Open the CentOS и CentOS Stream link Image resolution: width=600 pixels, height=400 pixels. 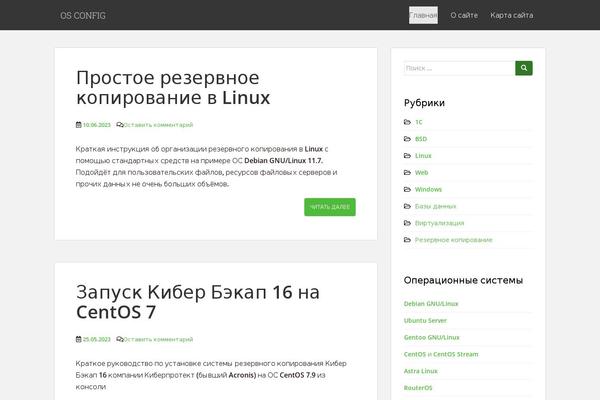pos(441,354)
